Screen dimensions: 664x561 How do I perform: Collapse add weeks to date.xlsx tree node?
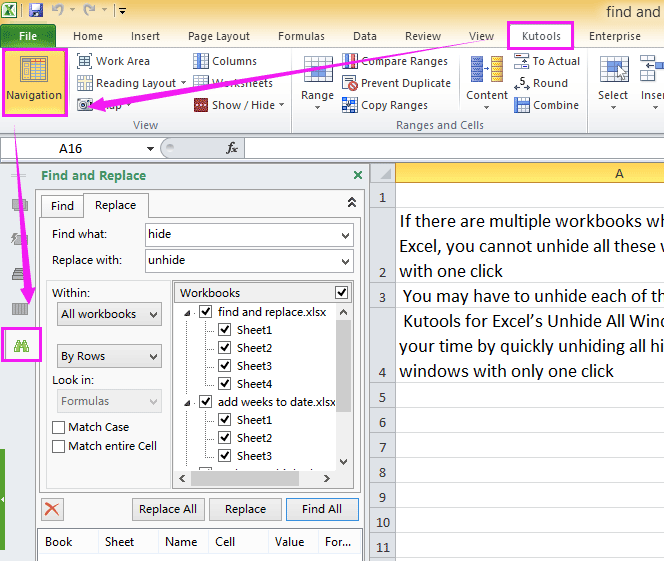187,403
